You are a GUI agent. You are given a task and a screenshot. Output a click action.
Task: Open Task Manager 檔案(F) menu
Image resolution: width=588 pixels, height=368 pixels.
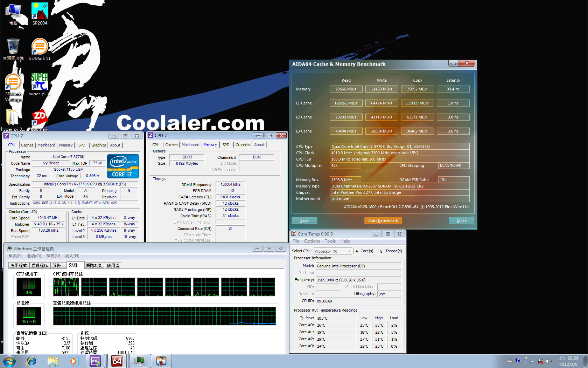click(x=15, y=256)
